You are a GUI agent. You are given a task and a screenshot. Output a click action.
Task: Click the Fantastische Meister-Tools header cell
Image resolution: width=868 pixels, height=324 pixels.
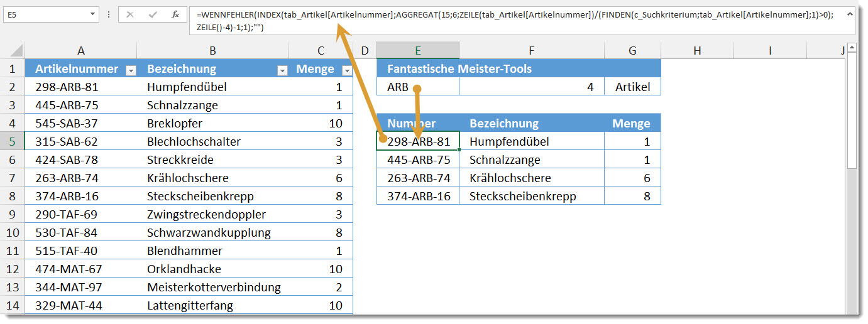point(519,68)
